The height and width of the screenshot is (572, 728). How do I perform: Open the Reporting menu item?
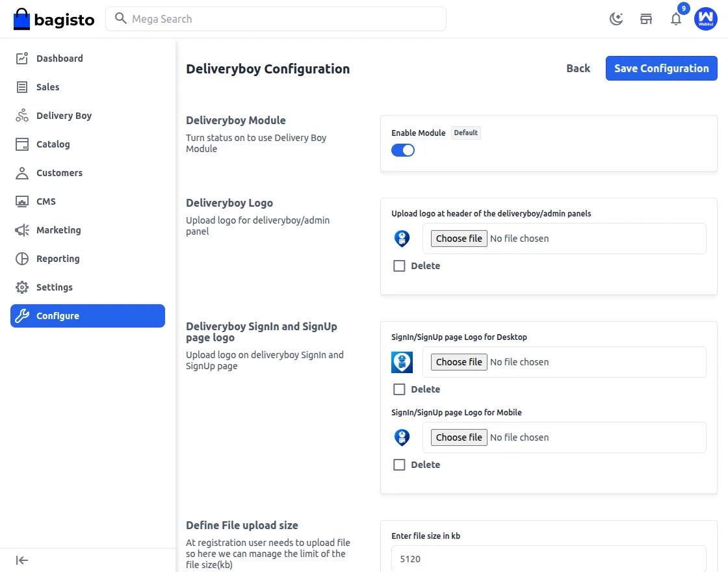pyautogui.click(x=57, y=259)
